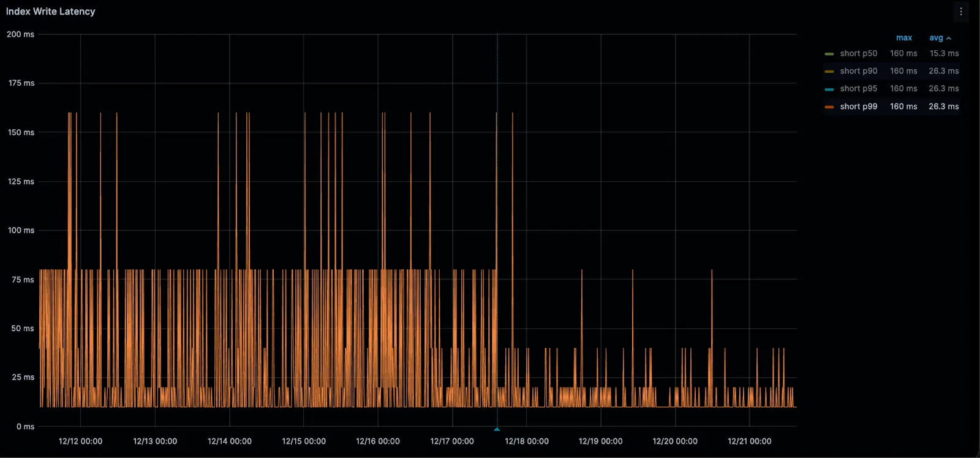Click the 175 ms y-axis label

[21, 83]
